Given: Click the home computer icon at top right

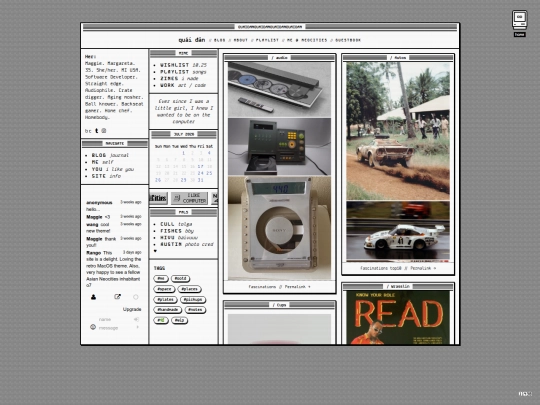Looking at the screenshot, I should (519, 20).
